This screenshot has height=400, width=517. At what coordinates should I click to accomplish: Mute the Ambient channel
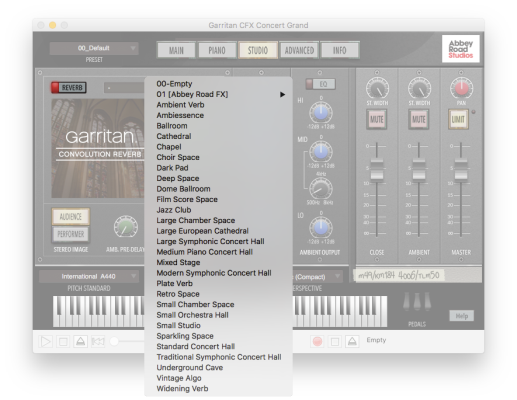[419, 119]
